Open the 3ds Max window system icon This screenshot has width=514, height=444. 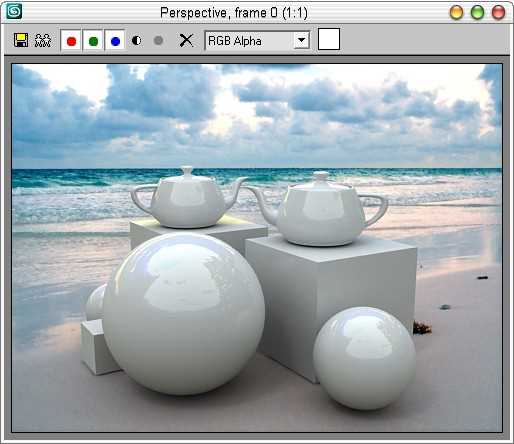point(14,11)
